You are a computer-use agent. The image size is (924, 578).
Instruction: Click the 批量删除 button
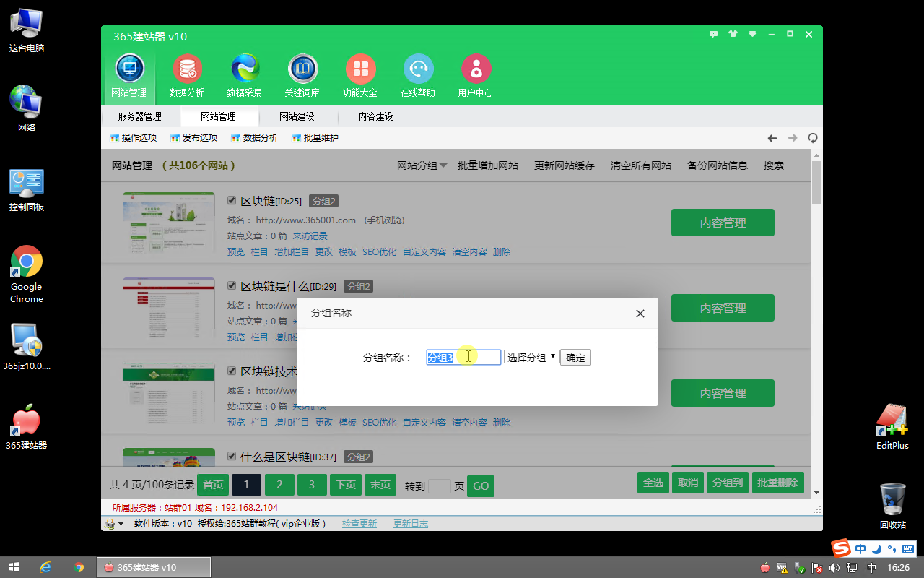(777, 483)
